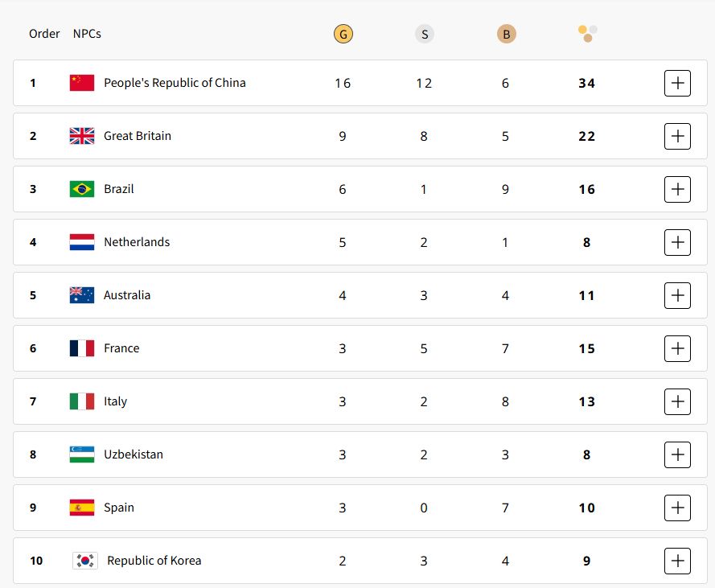715x588 pixels.
Task: Expand the Great Britain medal details
Action: [x=677, y=136]
